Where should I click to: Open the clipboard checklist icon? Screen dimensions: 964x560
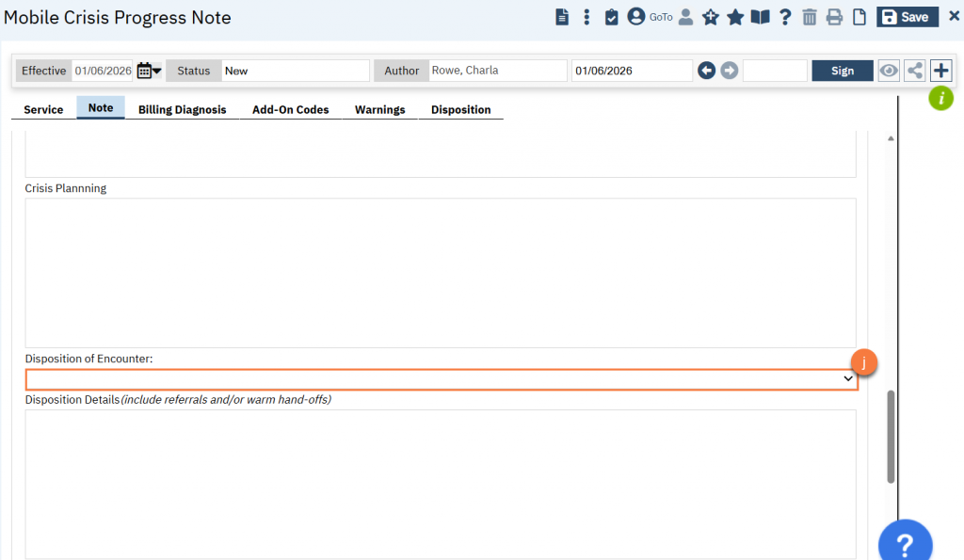pyautogui.click(x=611, y=17)
